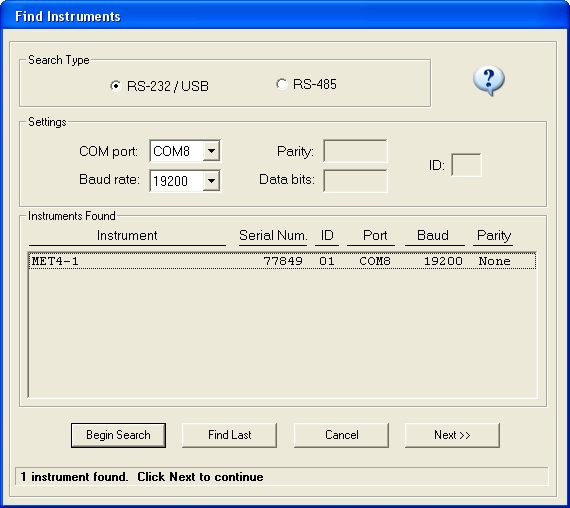
Task: Click Next >> to continue
Action: click(452, 435)
